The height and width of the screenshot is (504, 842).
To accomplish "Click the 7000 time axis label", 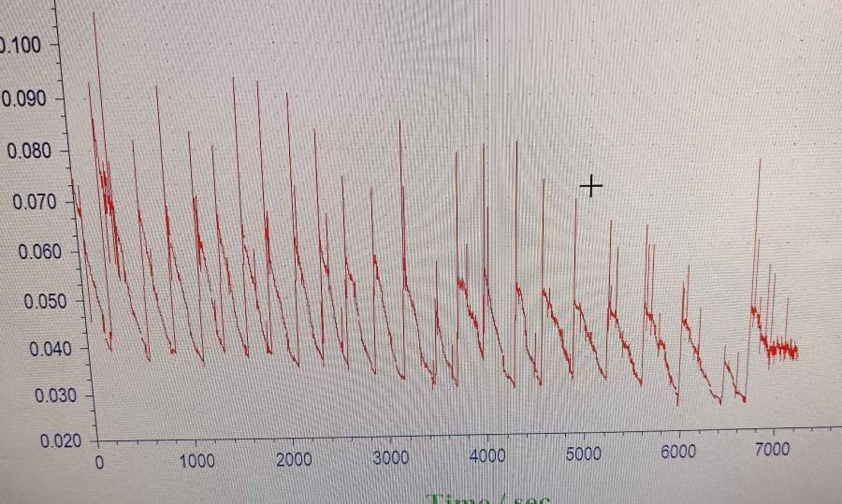I will click(773, 451).
